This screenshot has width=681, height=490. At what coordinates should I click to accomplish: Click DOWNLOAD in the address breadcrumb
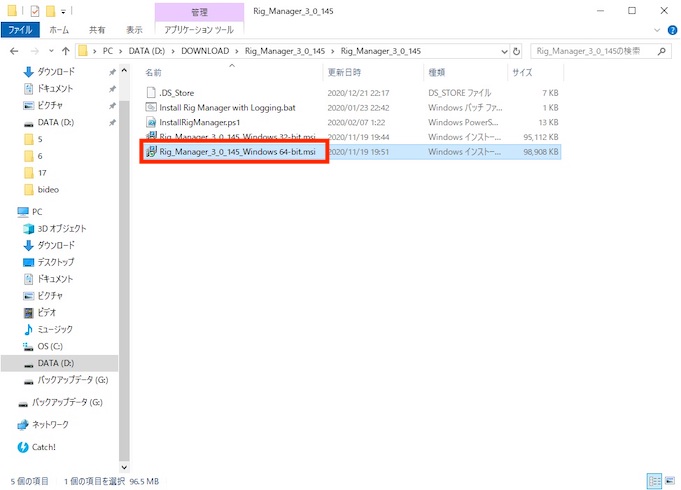point(205,51)
